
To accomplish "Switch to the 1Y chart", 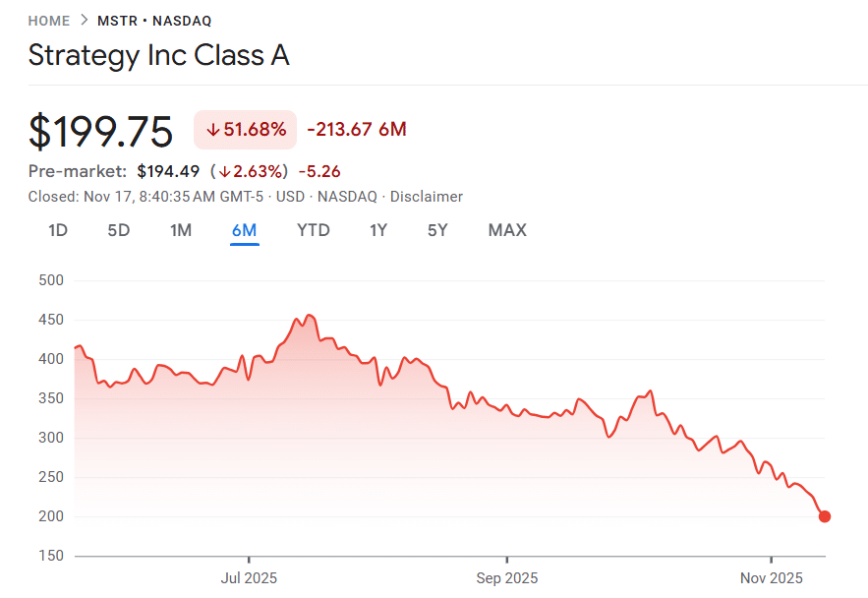I will tap(378, 229).
